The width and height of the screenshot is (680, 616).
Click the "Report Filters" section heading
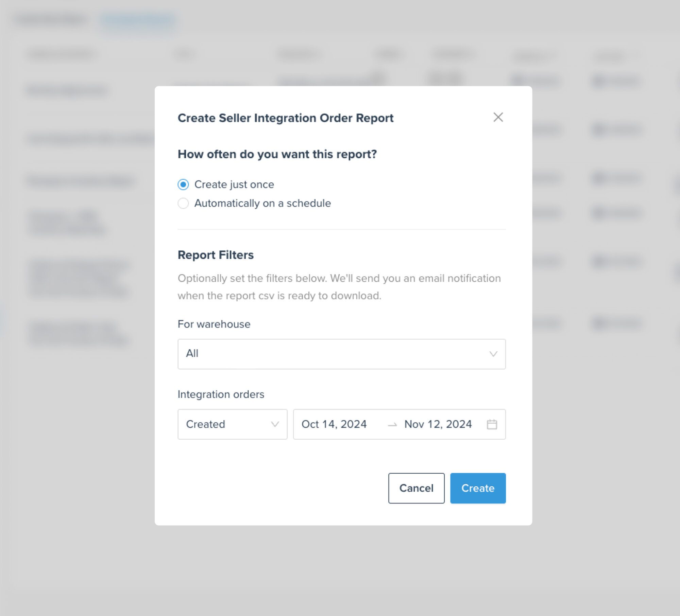pos(216,255)
